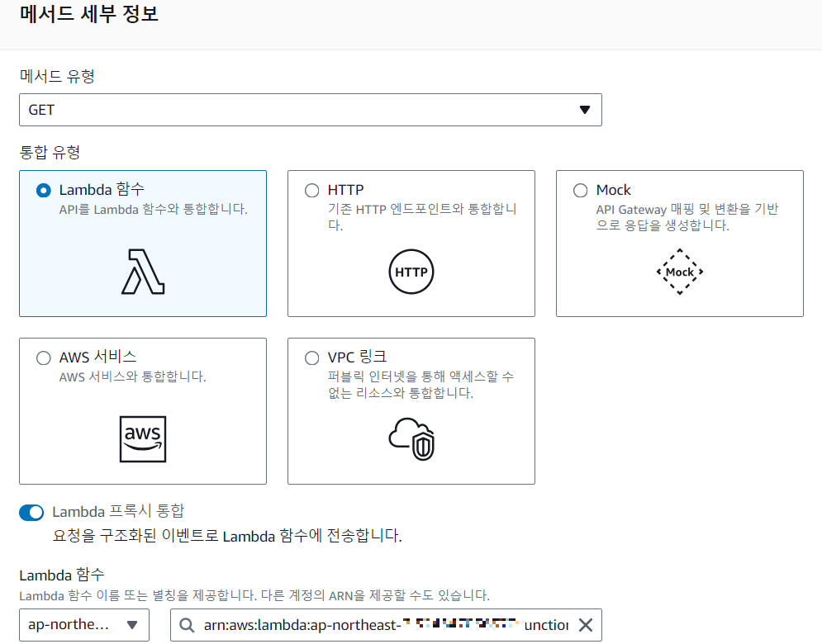Click the cloud shield VPC link icon
This screenshot has height=644, width=822.
[411, 439]
